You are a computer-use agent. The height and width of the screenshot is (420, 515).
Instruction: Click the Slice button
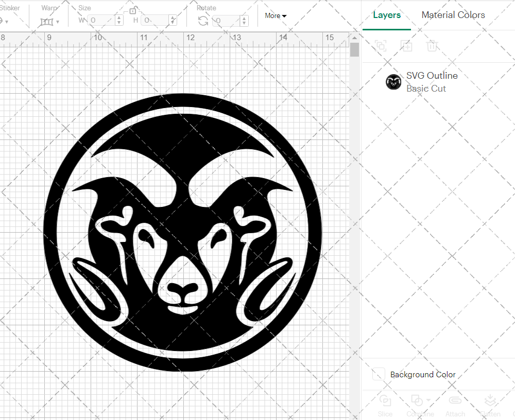pyautogui.click(x=385, y=406)
